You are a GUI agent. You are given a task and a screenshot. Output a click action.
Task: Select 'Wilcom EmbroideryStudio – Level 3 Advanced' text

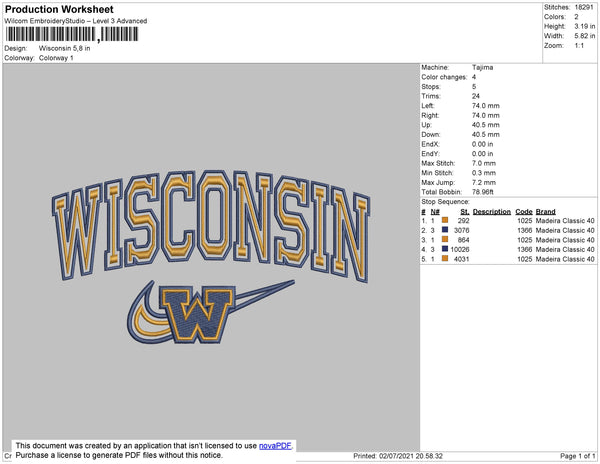pos(76,21)
